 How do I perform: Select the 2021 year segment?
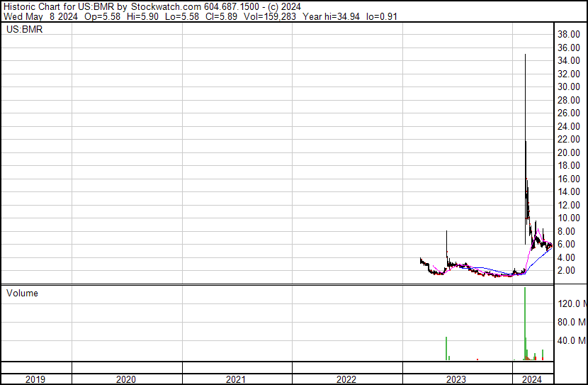click(x=235, y=379)
